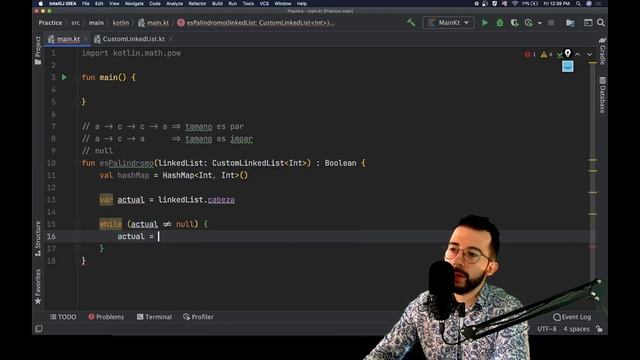Click the fold-end marker on line 17
The width and height of the screenshot is (640, 360).
click(x=78, y=248)
